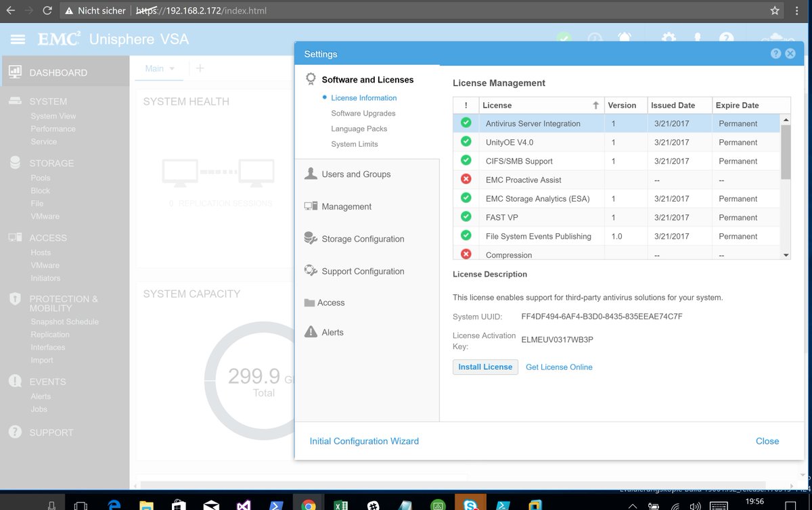This screenshot has height=510, width=812.
Task: Select the File System Events Publishing row
Action: pos(617,236)
